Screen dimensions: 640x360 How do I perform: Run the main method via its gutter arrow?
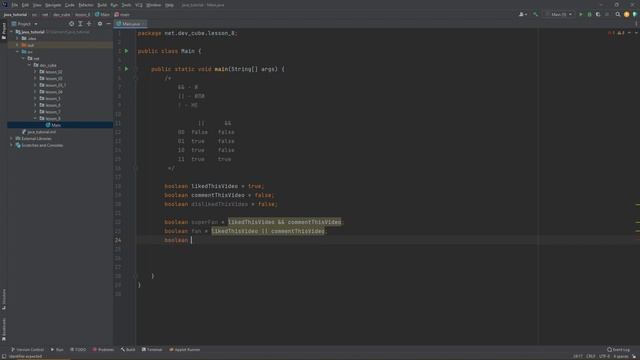tap(127, 69)
